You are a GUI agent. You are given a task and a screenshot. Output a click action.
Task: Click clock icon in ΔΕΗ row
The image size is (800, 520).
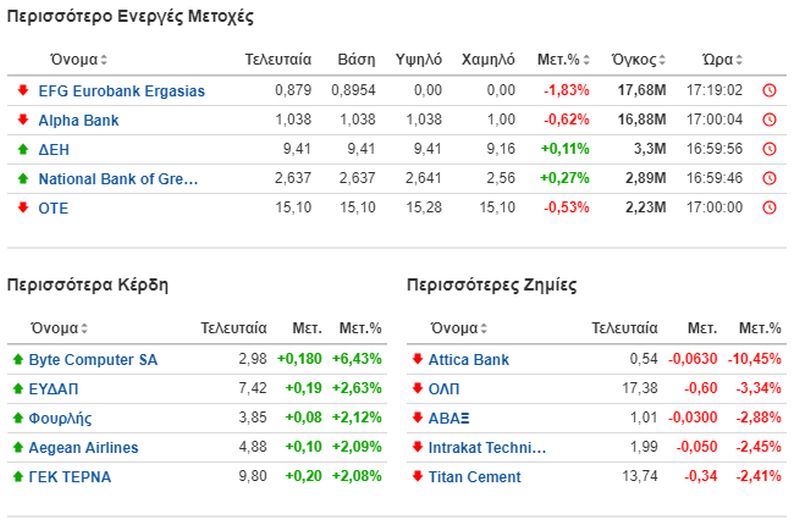769,149
